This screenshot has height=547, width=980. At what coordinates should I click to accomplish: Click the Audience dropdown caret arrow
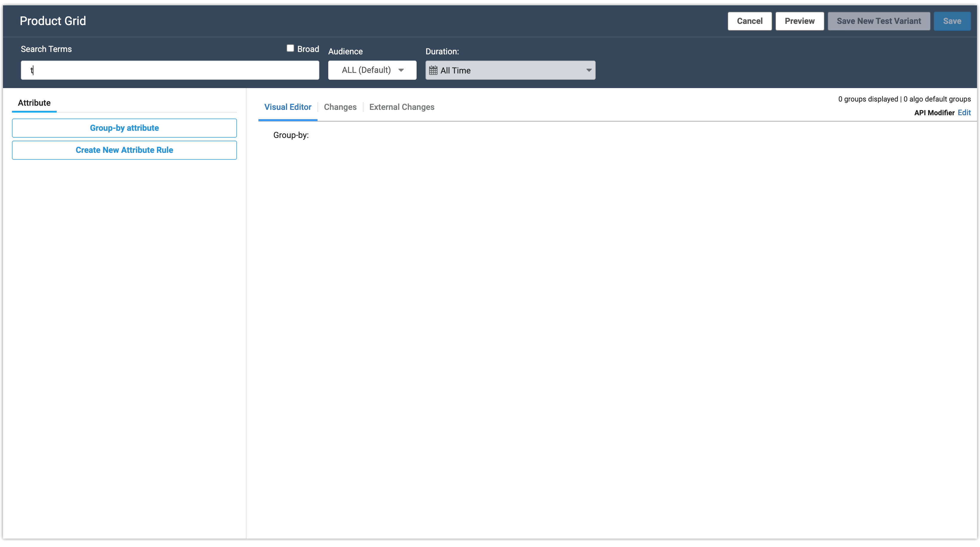pos(401,70)
